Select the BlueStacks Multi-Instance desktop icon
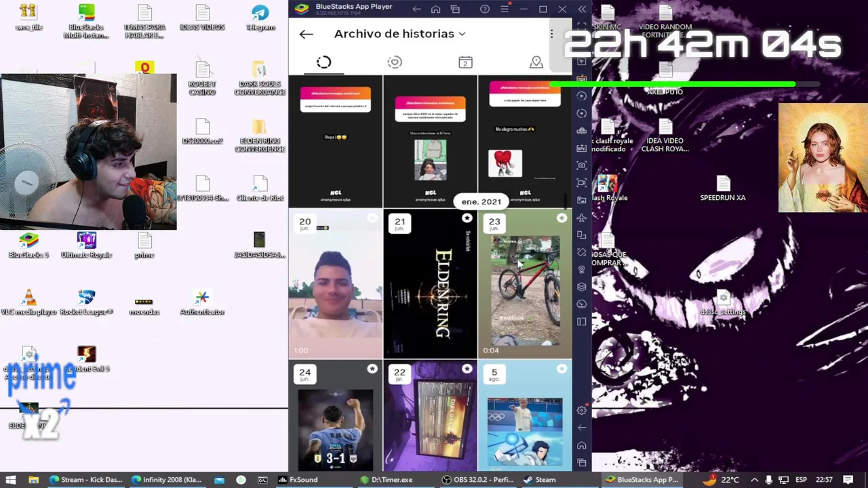This screenshot has width=868, height=488. [86, 21]
